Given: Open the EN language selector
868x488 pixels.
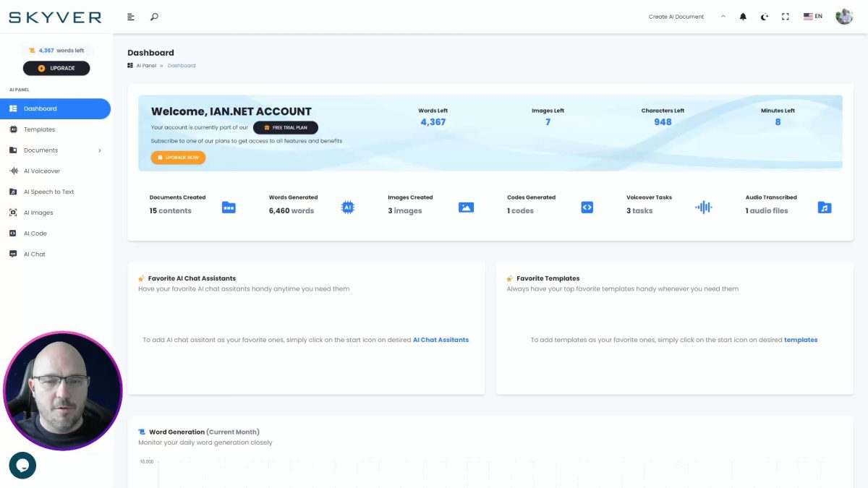Looking at the screenshot, I should tap(813, 16).
